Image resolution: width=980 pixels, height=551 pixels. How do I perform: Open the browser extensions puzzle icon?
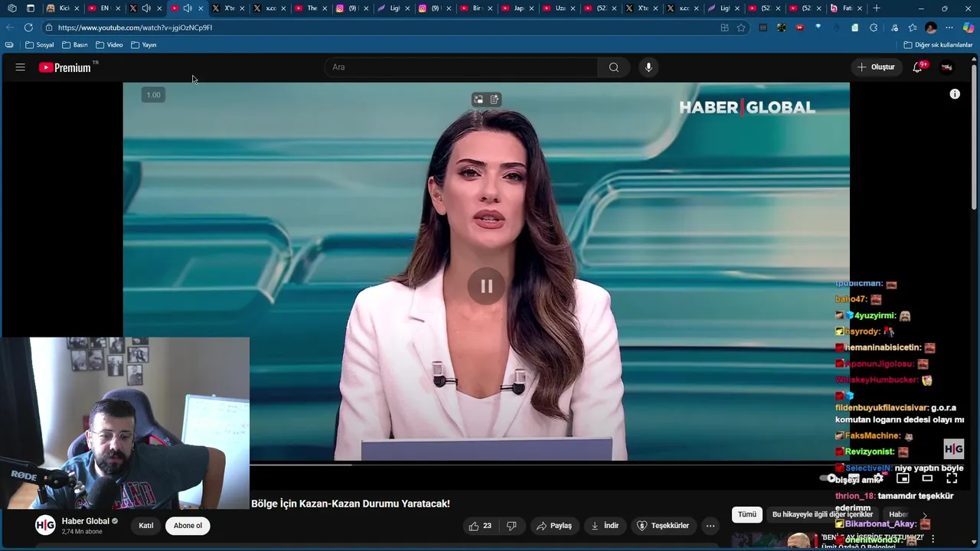point(874,28)
